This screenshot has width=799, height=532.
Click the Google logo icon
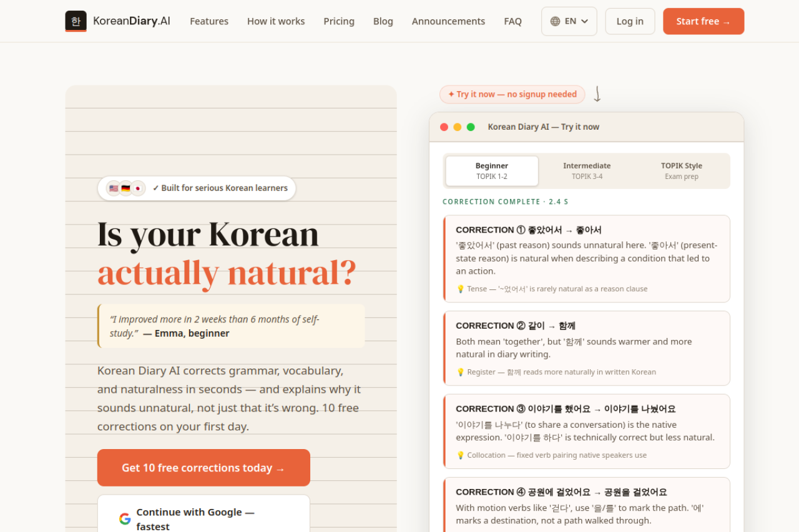125,519
